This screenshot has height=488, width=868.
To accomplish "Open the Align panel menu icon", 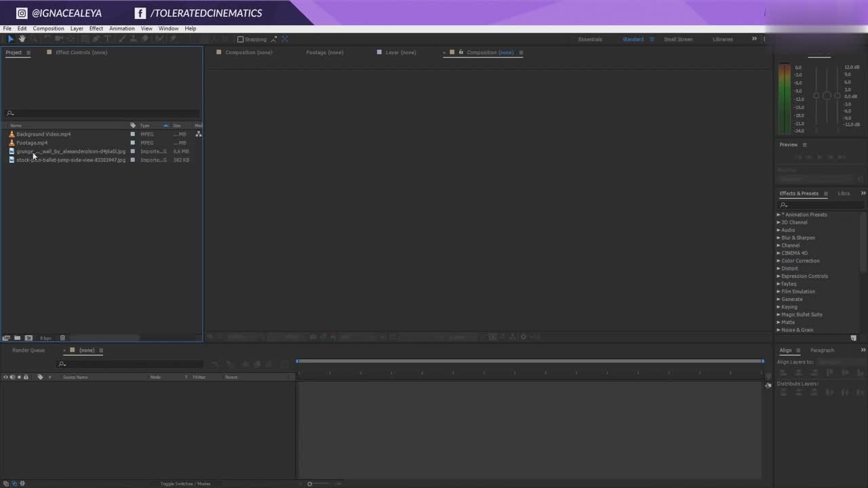I will point(798,350).
